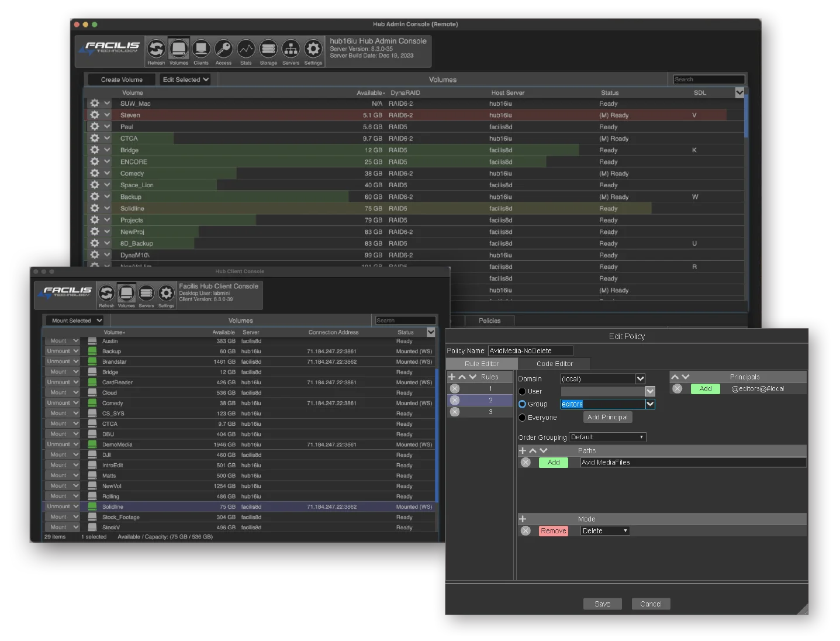Open the Order Grouping Default dropdown

pyautogui.click(x=607, y=437)
